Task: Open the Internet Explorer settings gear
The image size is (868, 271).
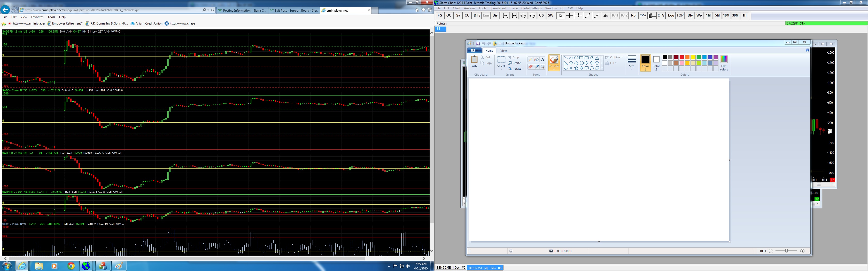Action: pos(430,10)
